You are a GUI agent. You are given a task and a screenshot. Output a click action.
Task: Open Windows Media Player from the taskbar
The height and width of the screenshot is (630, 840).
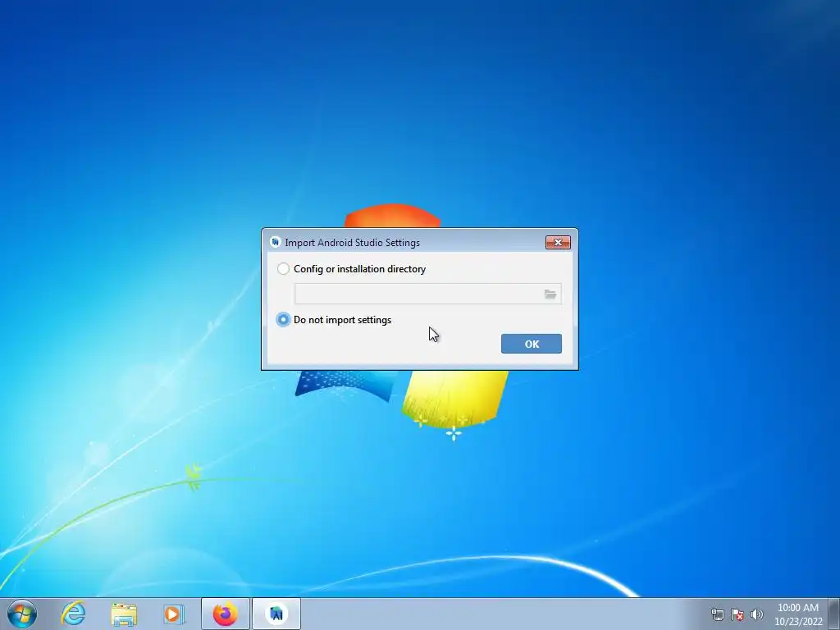point(174,614)
